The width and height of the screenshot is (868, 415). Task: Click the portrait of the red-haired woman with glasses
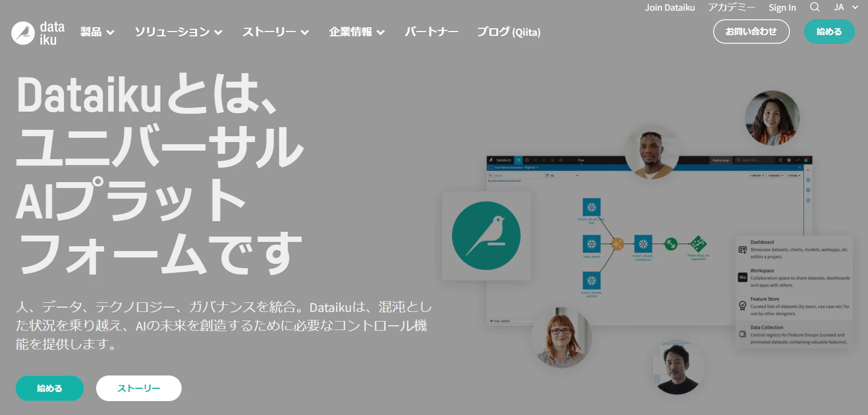pyautogui.click(x=561, y=338)
